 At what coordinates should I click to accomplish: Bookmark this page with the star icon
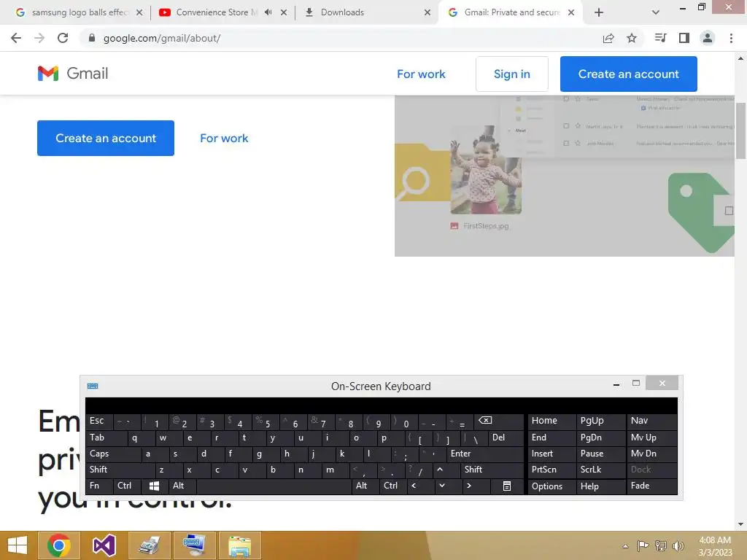click(632, 38)
